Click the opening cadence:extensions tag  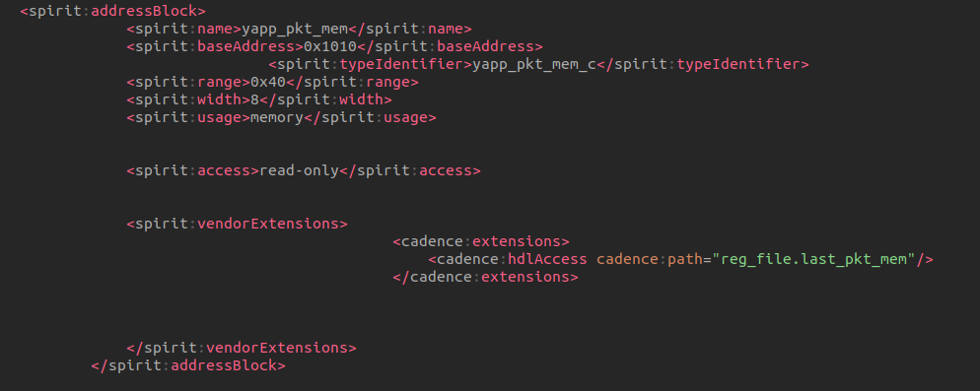pos(481,241)
